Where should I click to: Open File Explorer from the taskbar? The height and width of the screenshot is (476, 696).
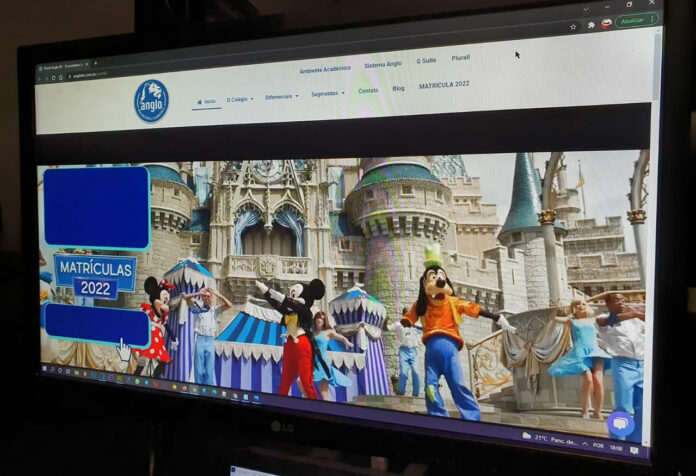coord(77,373)
